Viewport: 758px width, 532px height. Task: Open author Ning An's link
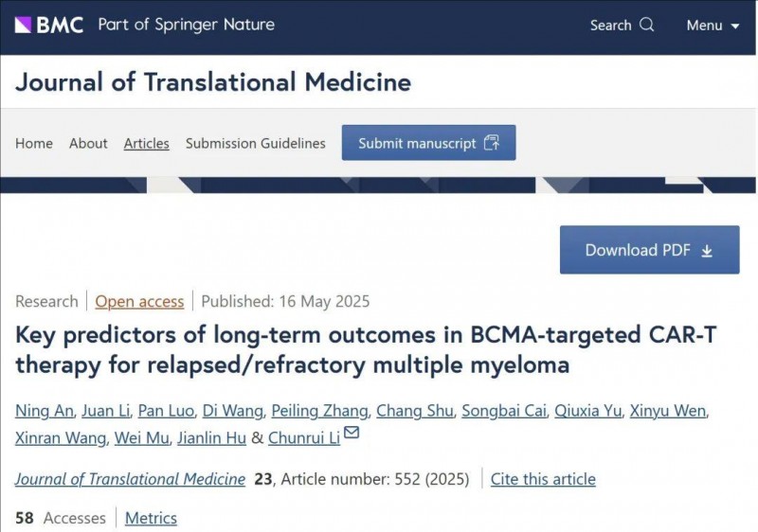[43, 410]
